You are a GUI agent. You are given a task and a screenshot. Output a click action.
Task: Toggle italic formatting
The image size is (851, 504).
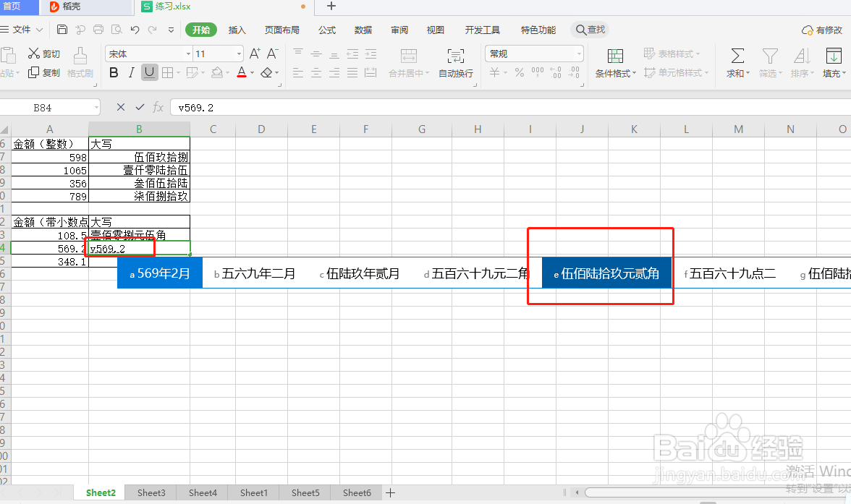point(131,72)
